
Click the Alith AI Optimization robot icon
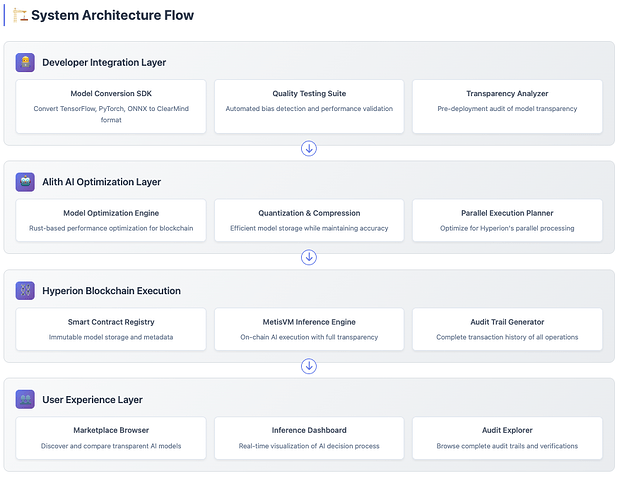(x=25, y=182)
